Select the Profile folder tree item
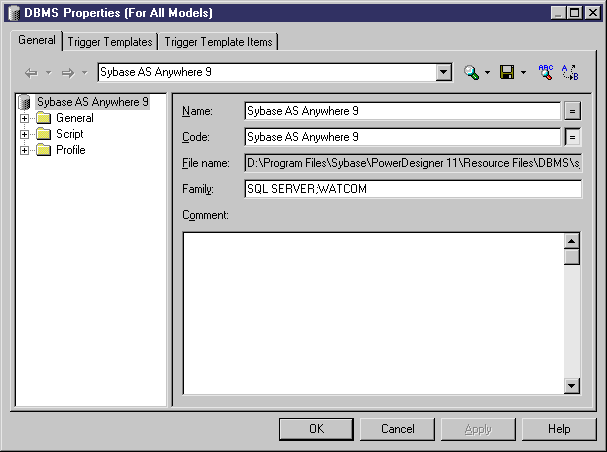 pos(70,150)
